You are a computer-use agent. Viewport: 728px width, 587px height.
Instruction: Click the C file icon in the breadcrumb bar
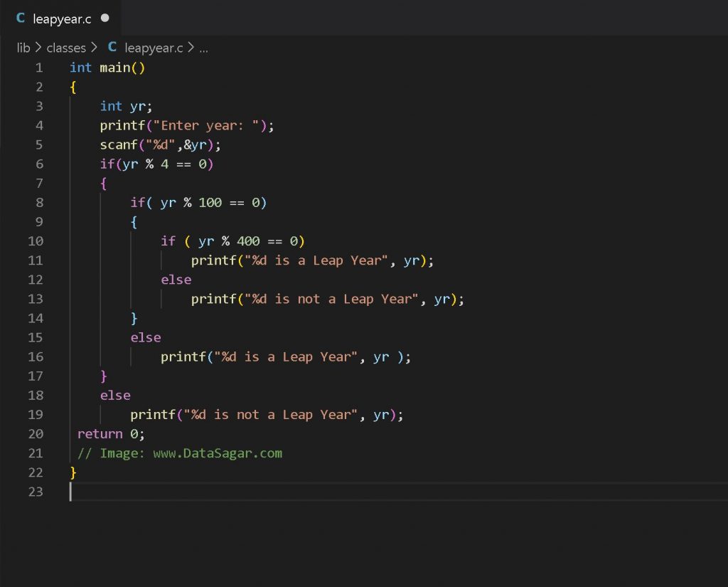[112, 48]
